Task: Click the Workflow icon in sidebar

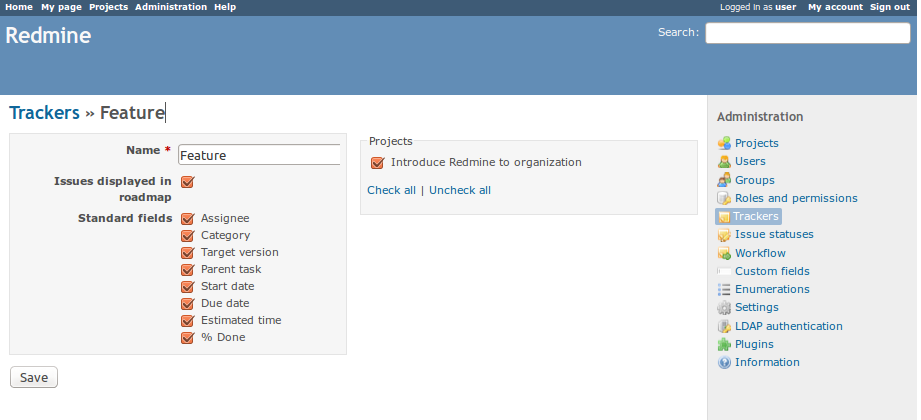Action: point(724,253)
